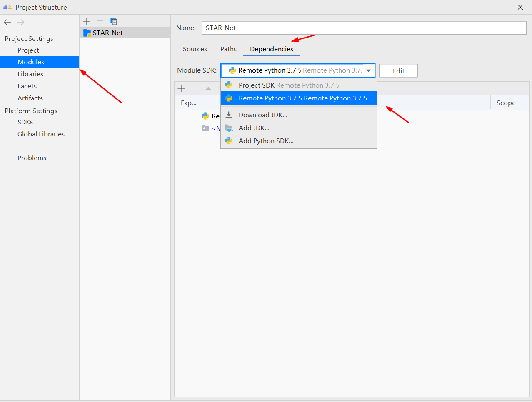This screenshot has height=402, width=532.
Task: Click the Add JDK folder icon
Action: pyautogui.click(x=229, y=128)
